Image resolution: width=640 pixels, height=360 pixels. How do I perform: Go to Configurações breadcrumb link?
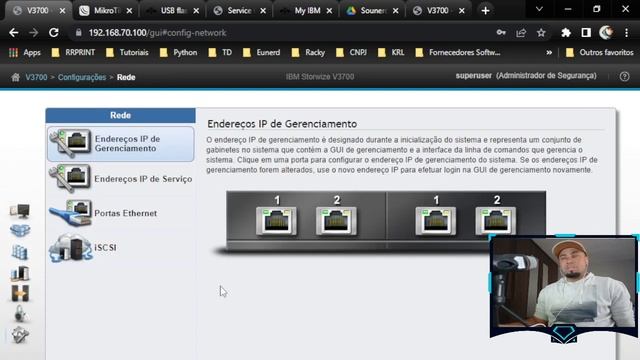tap(82, 77)
